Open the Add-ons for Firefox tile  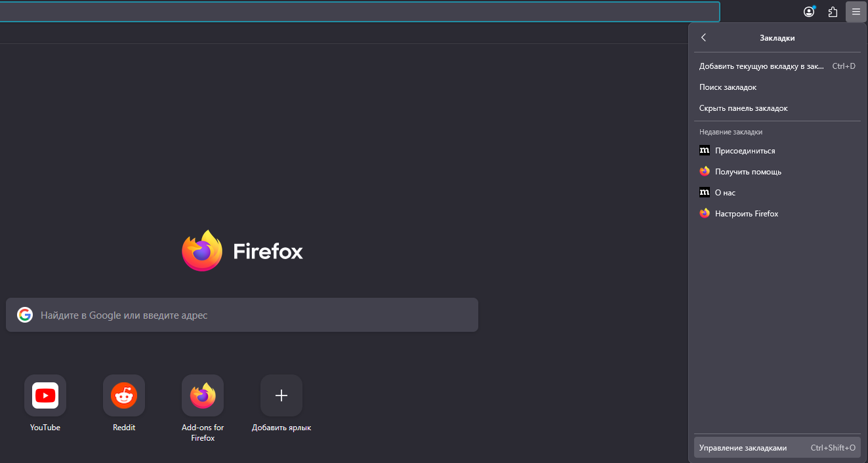(x=203, y=395)
